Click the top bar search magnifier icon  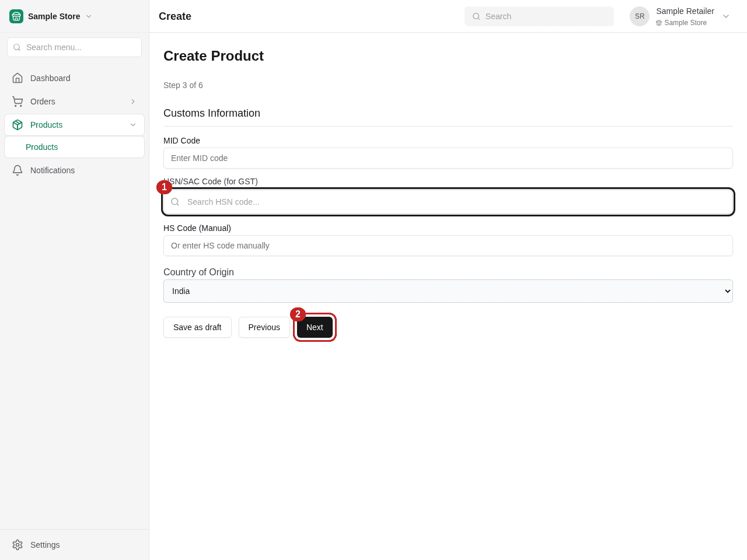click(x=476, y=16)
